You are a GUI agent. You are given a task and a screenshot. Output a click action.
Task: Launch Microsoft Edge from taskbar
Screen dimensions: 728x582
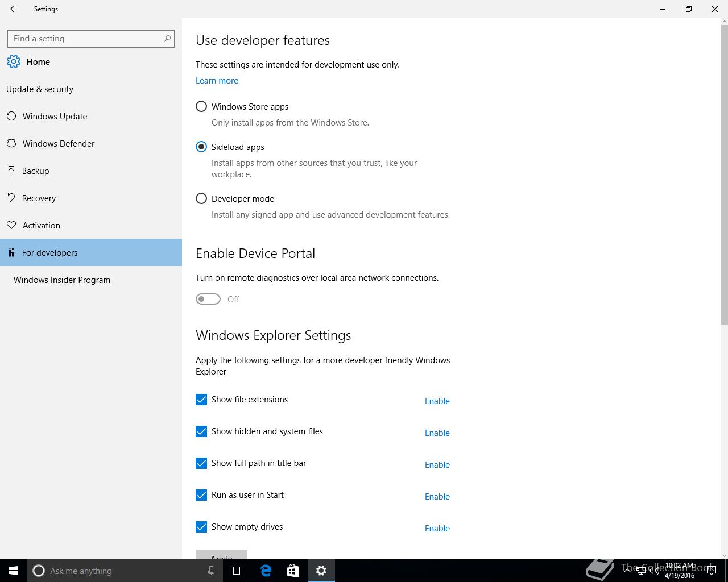tap(266, 571)
